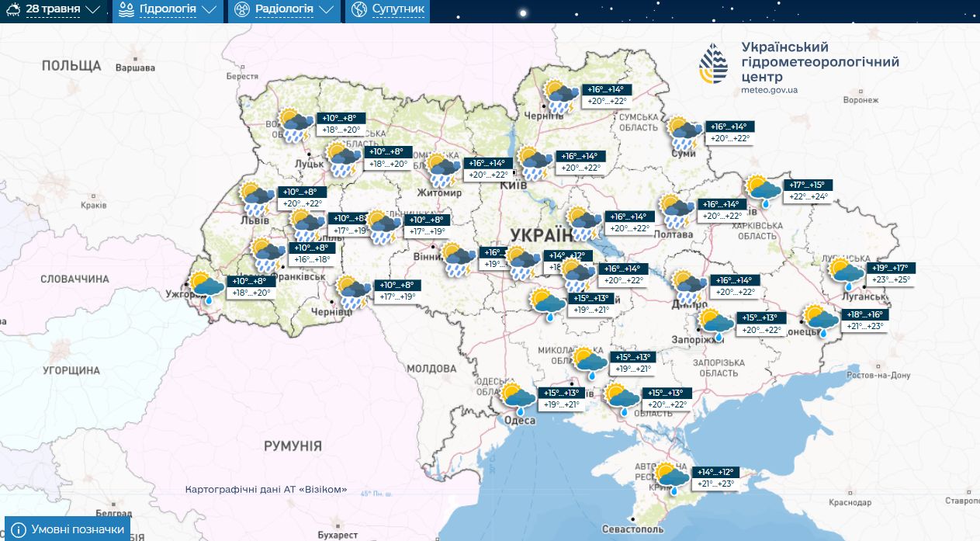Switch to Супутник view
Viewport: 980px width, 541px height.
(388, 10)
